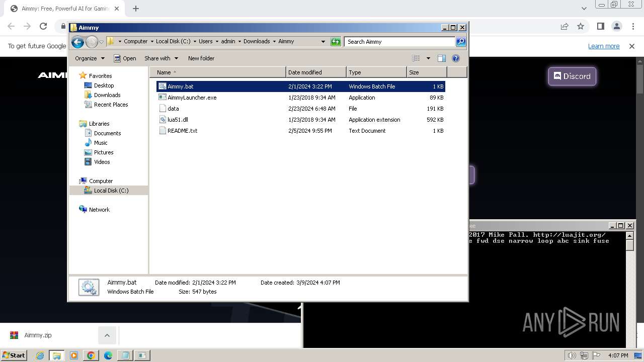
Task: Reload the page in Chrome
Action: [x=43, y=26]
